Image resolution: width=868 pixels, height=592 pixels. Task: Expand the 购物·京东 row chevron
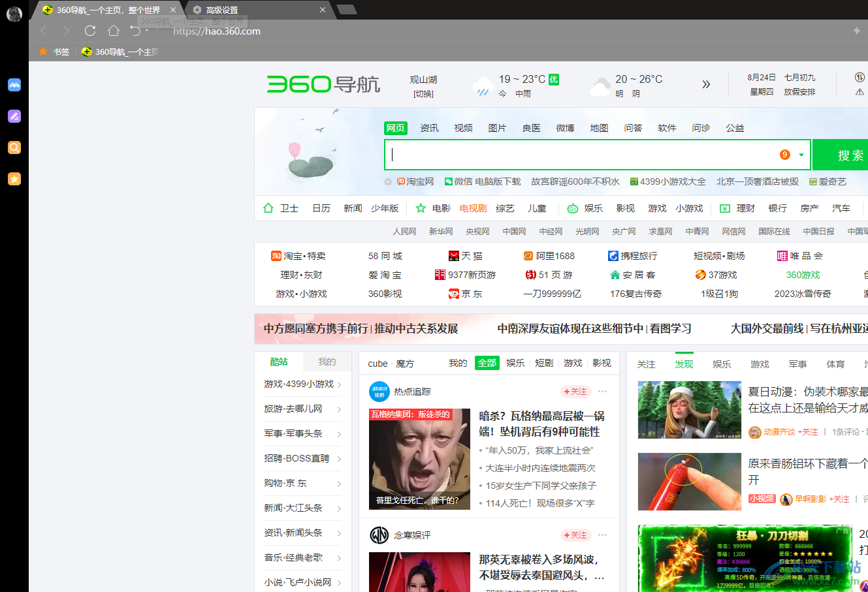[x=340, y=484]
